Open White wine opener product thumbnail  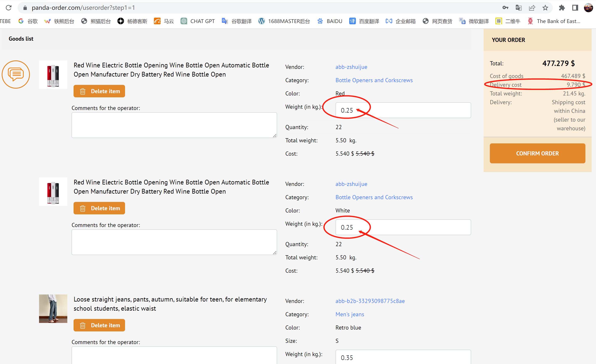[x=53, y=192]
